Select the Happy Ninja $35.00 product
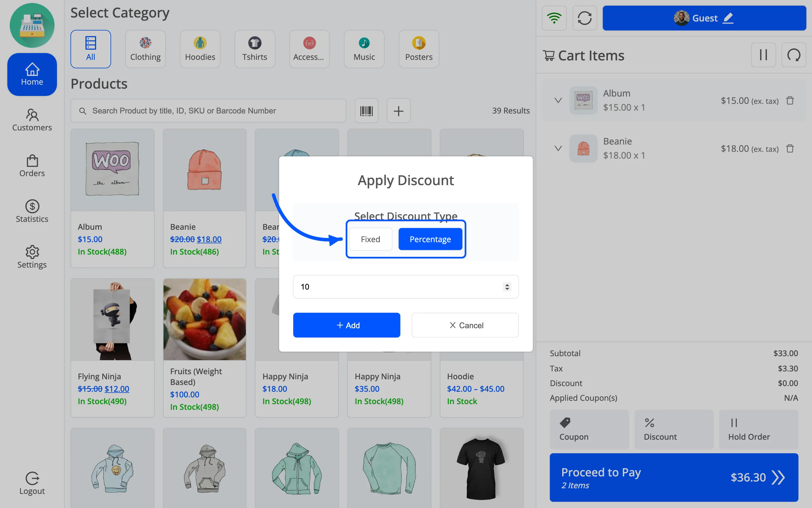Screen dimensions: 812x508 pos(389,385)
